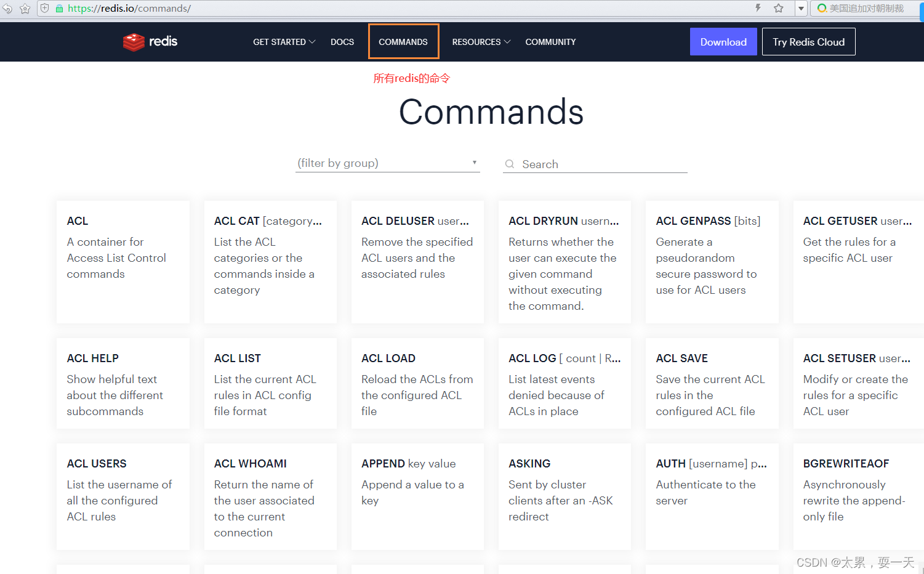Click the browser search box with Chinese text
Viewport: 924px width, 574px height.
866,8
